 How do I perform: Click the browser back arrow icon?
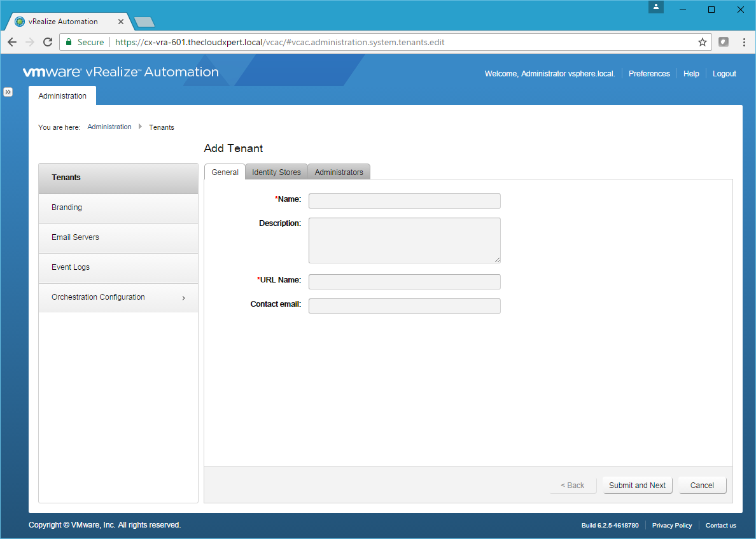[12, 42]
